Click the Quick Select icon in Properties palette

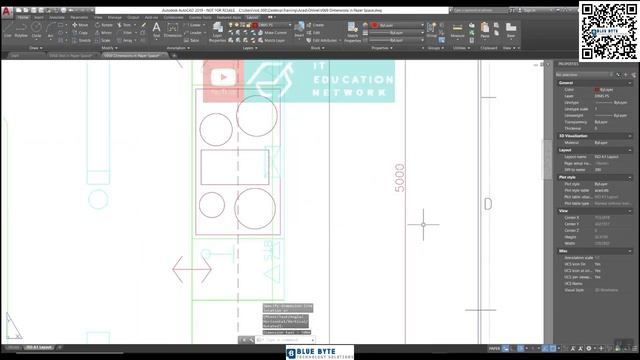click(633, 75)
